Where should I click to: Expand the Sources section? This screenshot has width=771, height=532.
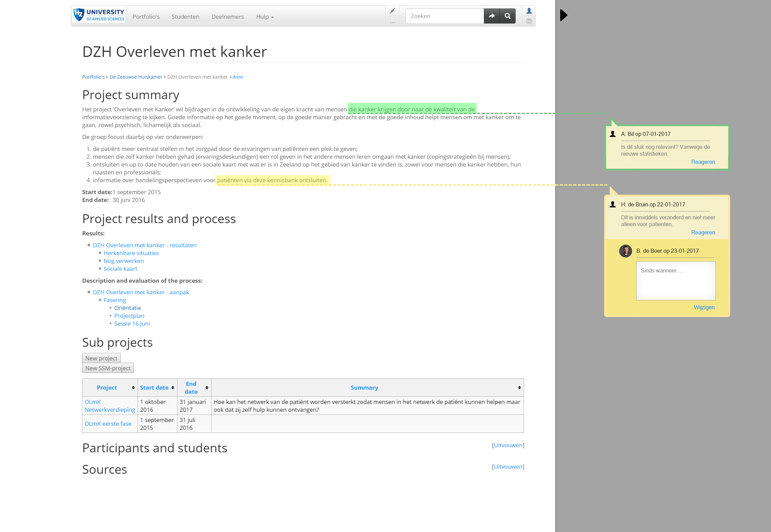click(508, 467)
